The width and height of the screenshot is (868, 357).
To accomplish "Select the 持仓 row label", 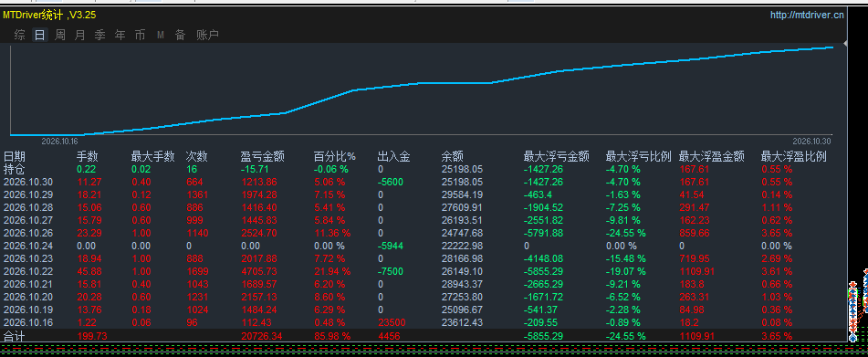I will tap(15, 169).
